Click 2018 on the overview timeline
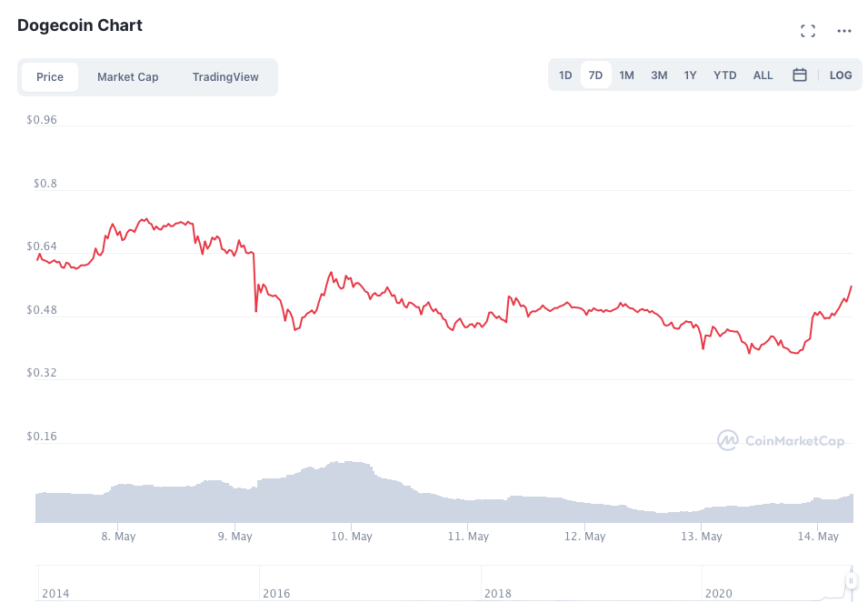Image resolution: width=868 pixels, height=613 pixels. [x=497, y=593]
